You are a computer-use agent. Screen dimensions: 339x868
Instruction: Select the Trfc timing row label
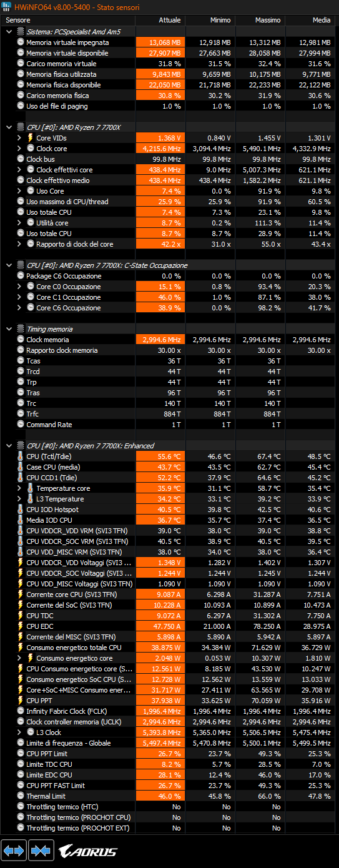pos(32,414)
